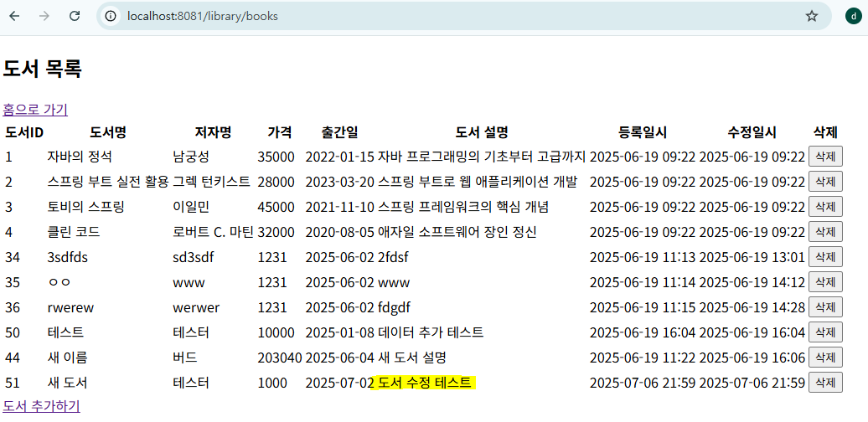This screenshot has width=868, height=422.
Task: Click the publication date 2025-01-08
Action: tap(340, 332)
